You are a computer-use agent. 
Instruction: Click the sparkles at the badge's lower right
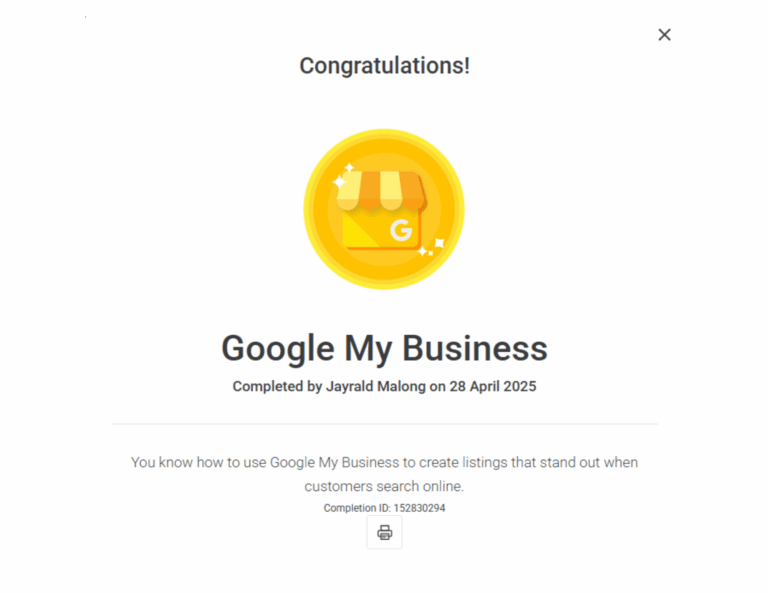click(x=432, y=247)
